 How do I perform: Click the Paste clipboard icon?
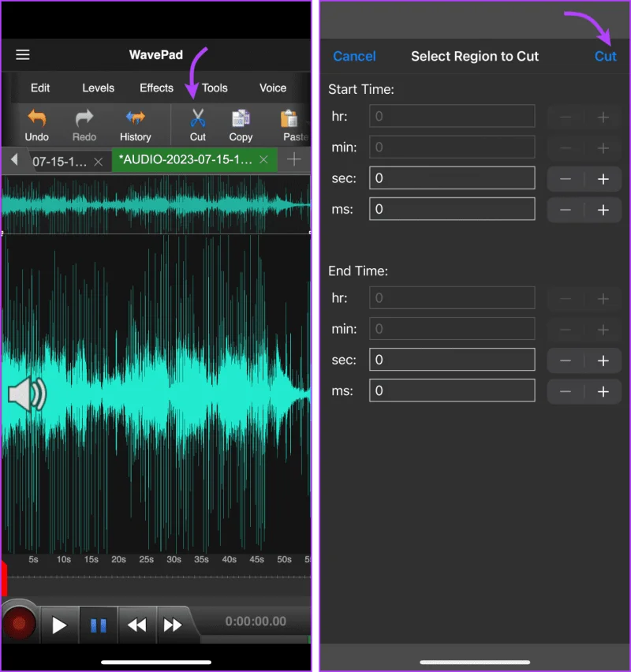tap(289, 118)
